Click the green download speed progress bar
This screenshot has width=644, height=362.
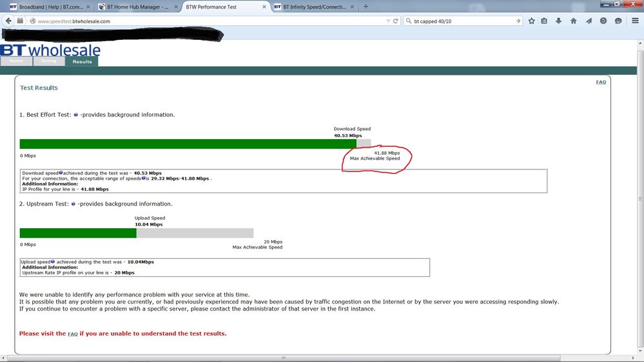(x=188, y=144)
